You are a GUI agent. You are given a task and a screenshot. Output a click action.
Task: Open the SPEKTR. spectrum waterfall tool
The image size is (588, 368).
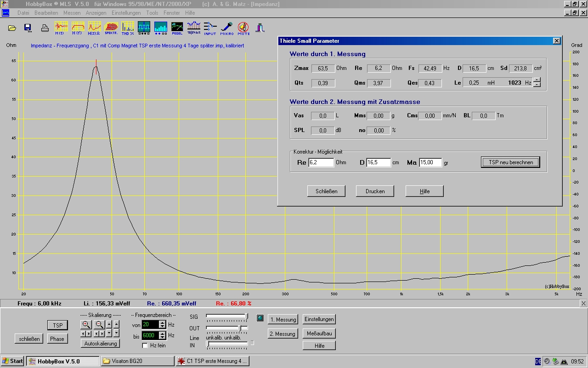pyautogui.click(x=111, y=28)
